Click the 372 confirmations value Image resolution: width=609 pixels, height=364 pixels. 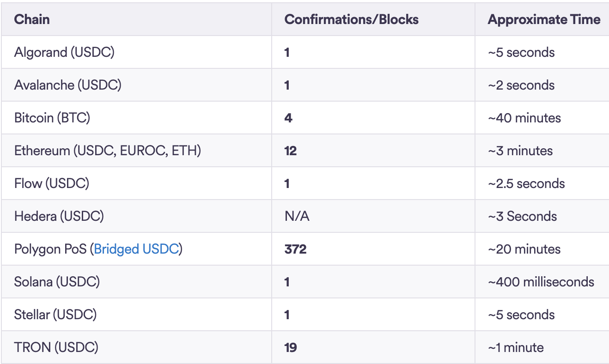295,249
